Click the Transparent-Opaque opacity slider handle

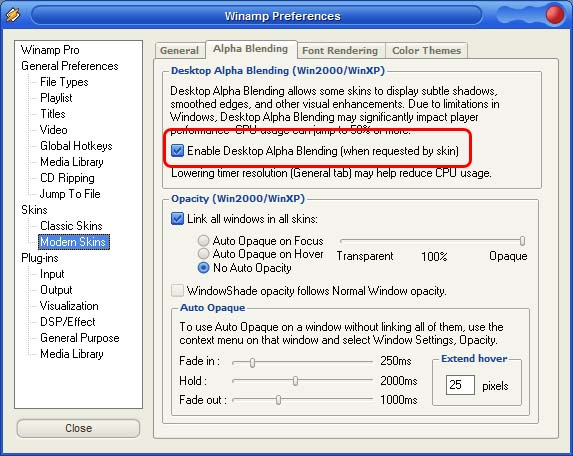click(x=523, y=241)
